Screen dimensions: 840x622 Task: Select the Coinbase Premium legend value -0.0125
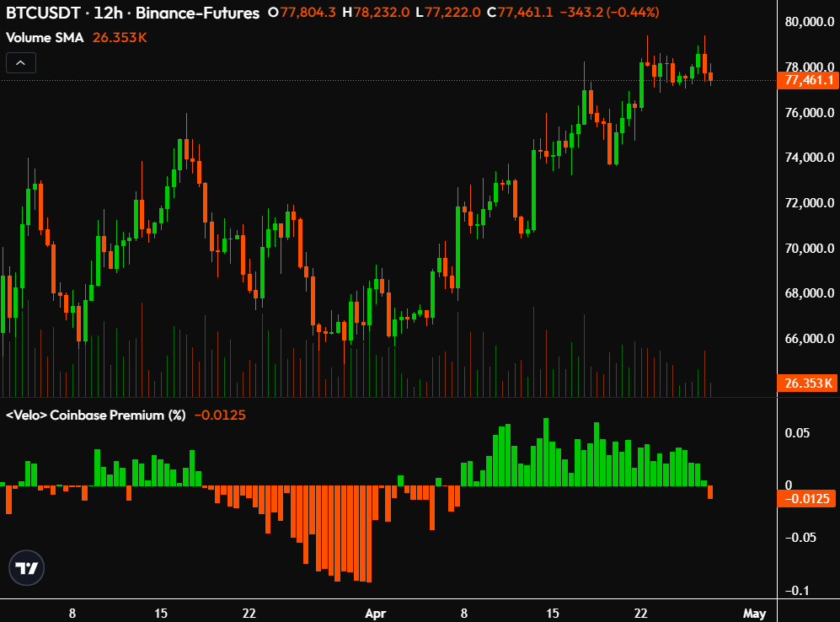pos(220,416)
